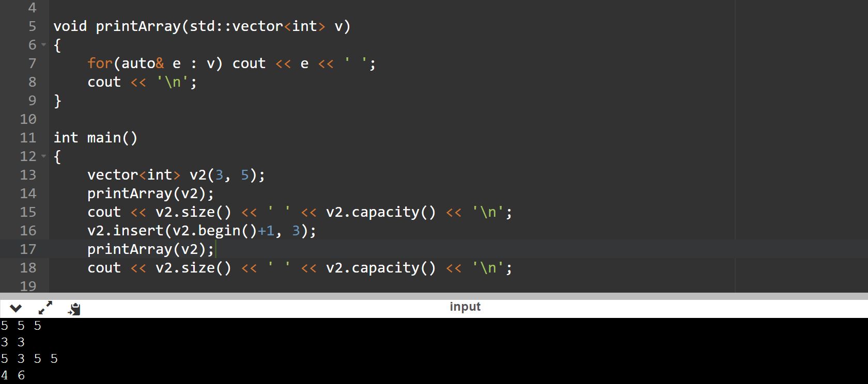
Task: Click line number 14 in the gutter
Action: [28, 194]
